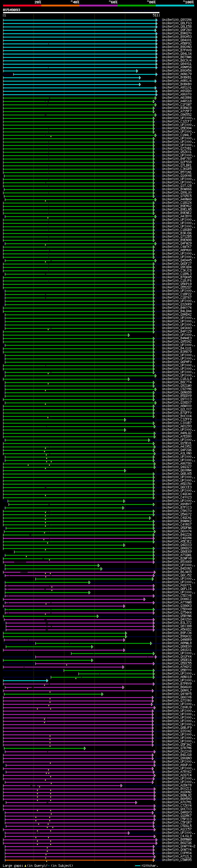Open hit UniRef100_B9RQ70
197x868 pixels.
coord(176,33)
